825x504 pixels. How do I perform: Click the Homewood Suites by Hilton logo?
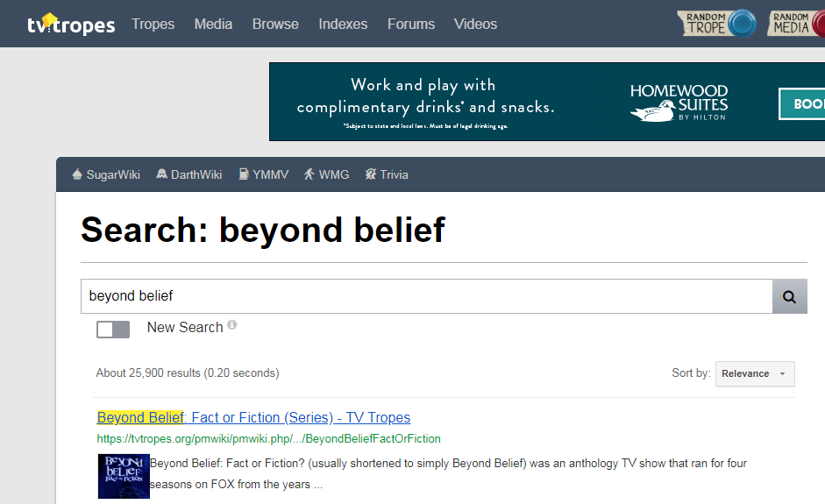click(x=679, y=102)
